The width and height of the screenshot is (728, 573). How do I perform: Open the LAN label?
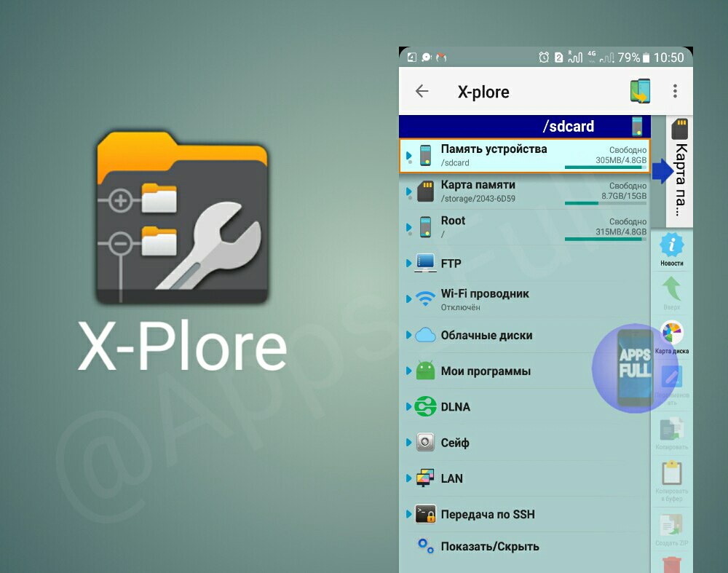click(452, 478)
